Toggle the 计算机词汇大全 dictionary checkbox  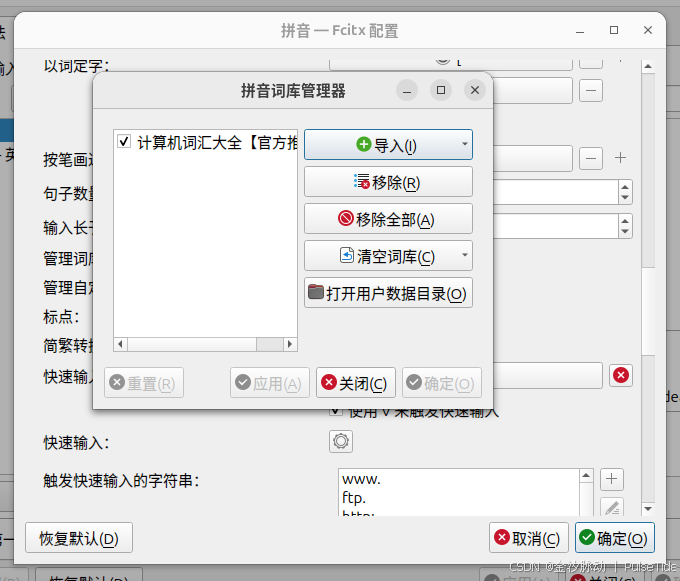coord(124,141)
